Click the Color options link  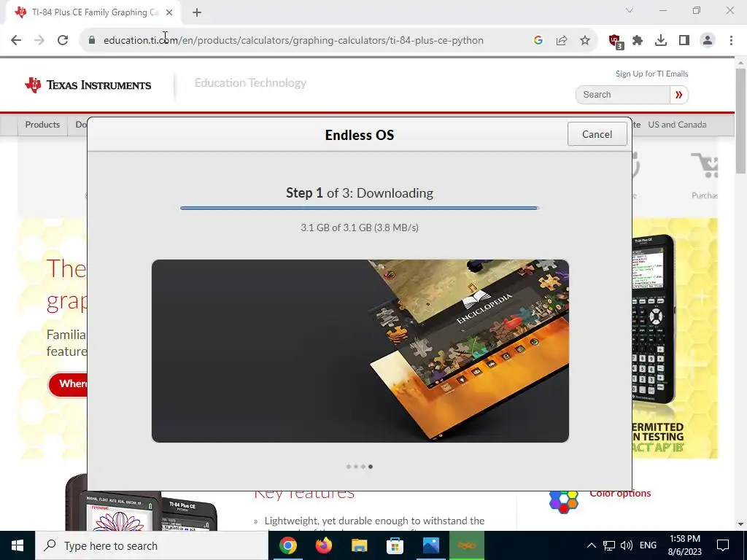tap(620, 494)
